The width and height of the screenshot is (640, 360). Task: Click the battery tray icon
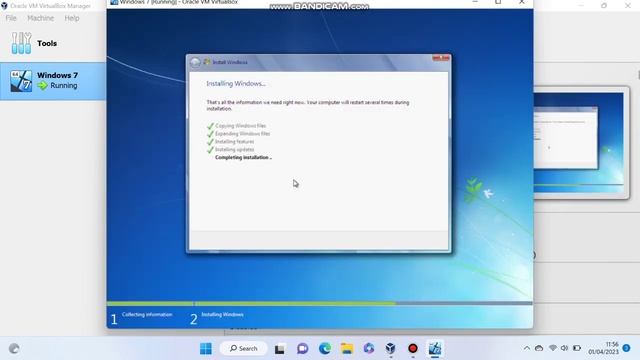pyautogui.click(x=577, y=349)
